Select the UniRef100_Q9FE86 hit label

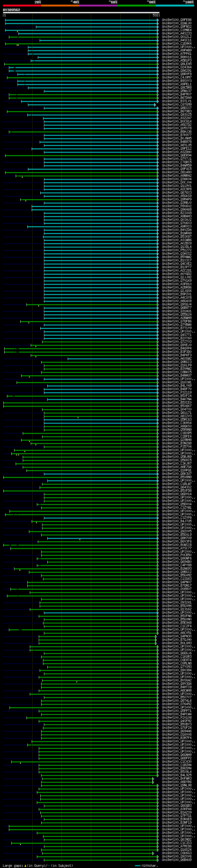pos(176,20)
